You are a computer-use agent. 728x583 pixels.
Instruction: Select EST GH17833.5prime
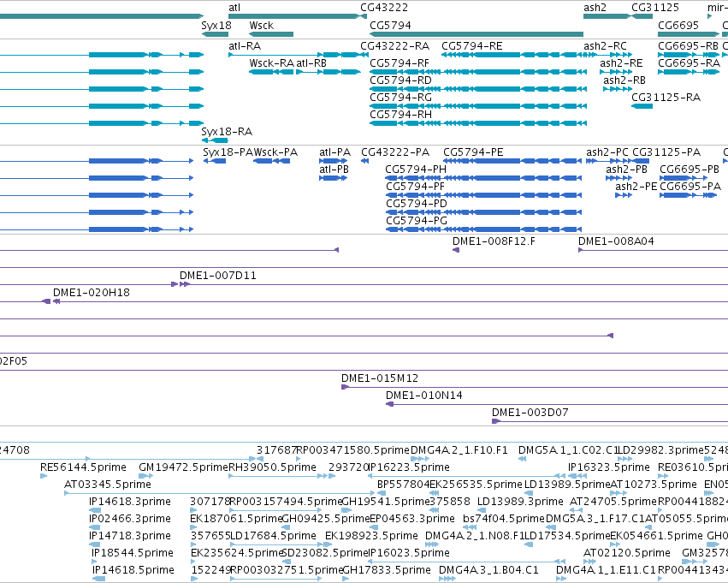coord(387,570)
